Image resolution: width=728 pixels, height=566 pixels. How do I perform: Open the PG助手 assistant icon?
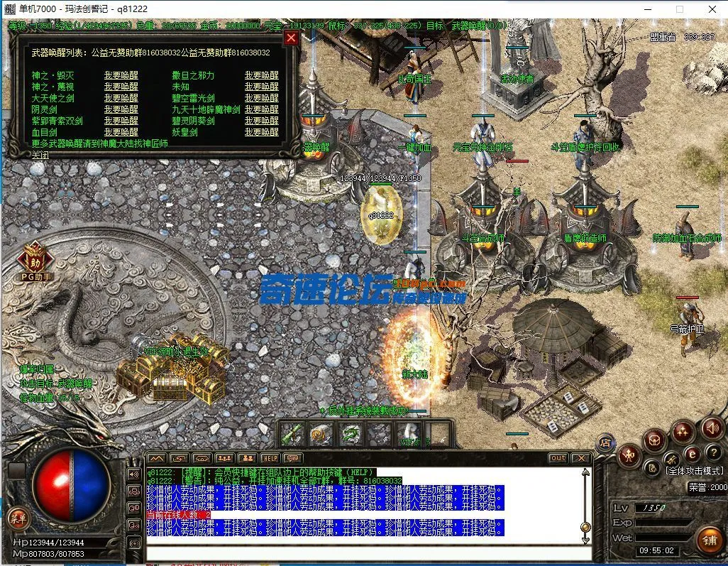(x=35, y=261)
